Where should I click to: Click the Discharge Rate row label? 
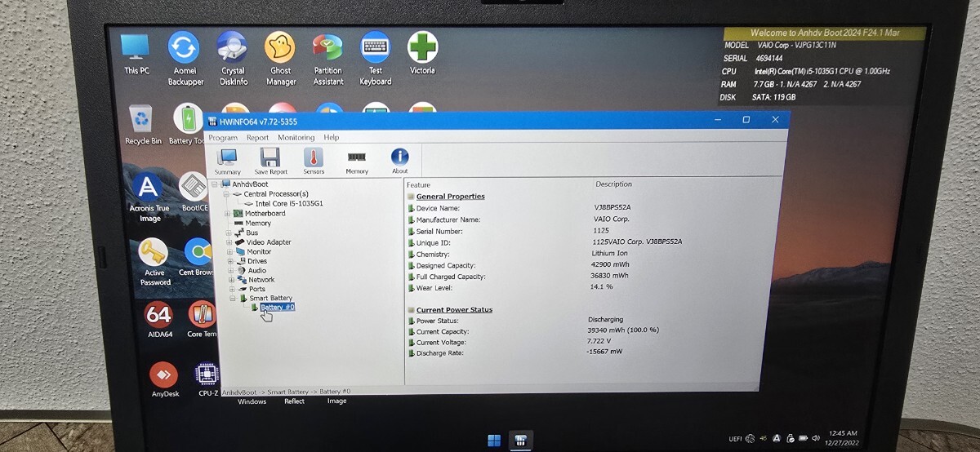[x=442, y=353]
